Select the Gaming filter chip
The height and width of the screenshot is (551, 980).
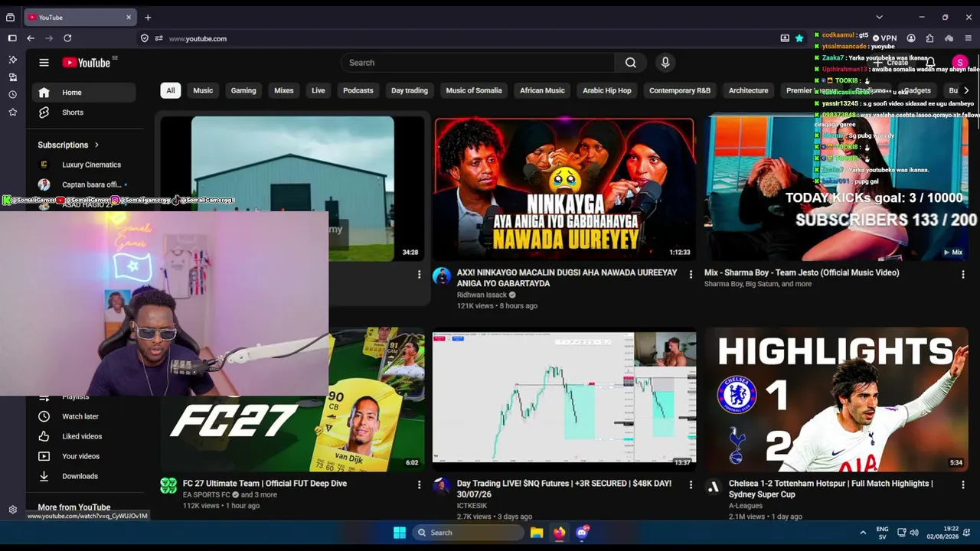click(x=243, y=90)
